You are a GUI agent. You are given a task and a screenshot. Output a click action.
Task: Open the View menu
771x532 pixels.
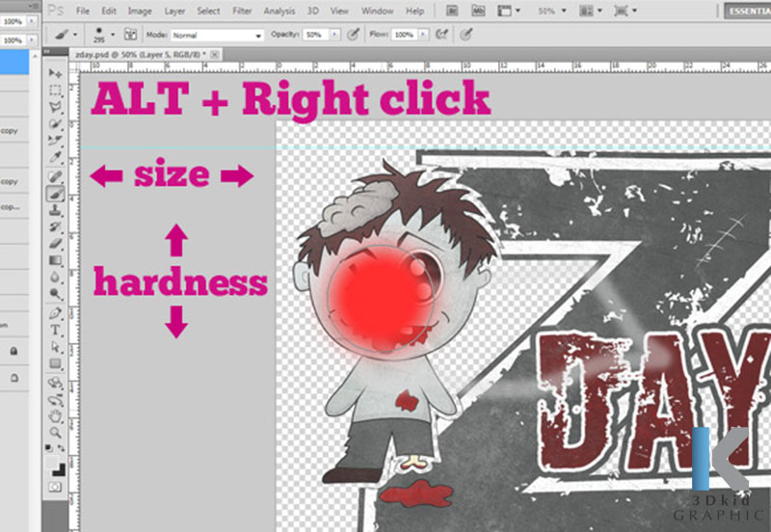click(339, 11)
